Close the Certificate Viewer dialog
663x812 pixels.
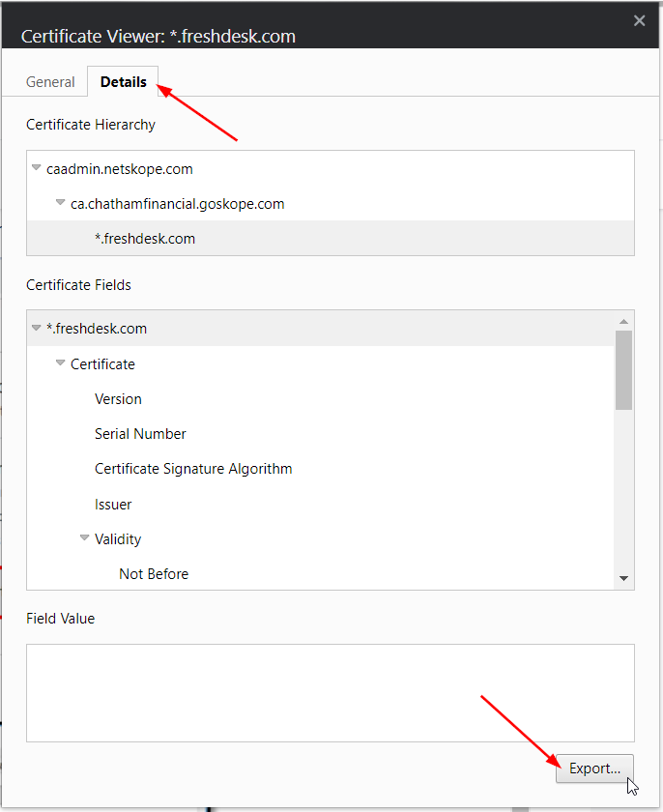(x=639, y=20)
